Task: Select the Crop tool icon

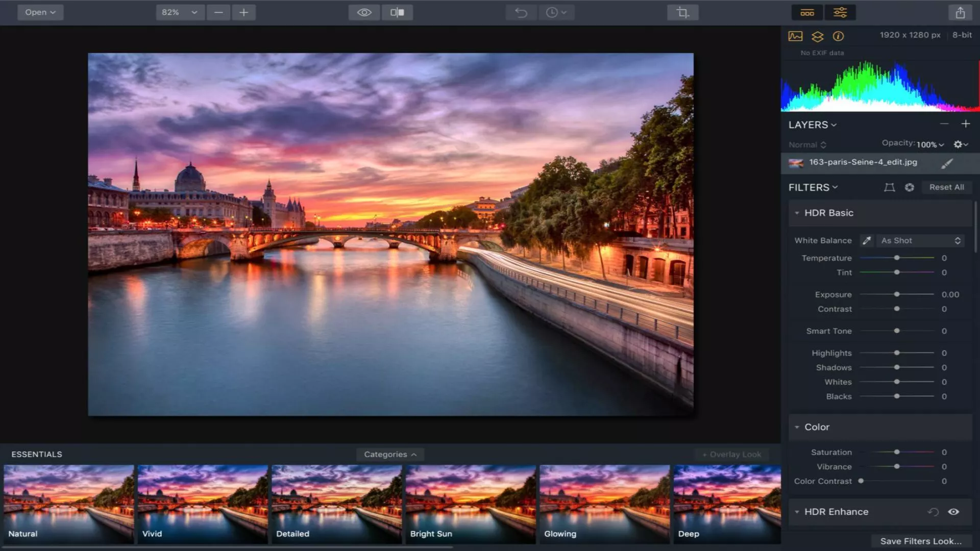Action: click(x=682, y=12)
